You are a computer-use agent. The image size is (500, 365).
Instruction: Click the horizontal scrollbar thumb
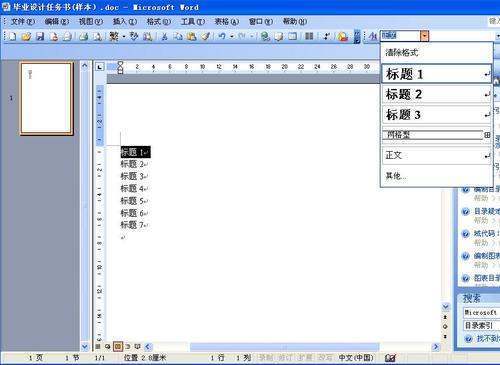pos(284,347)
